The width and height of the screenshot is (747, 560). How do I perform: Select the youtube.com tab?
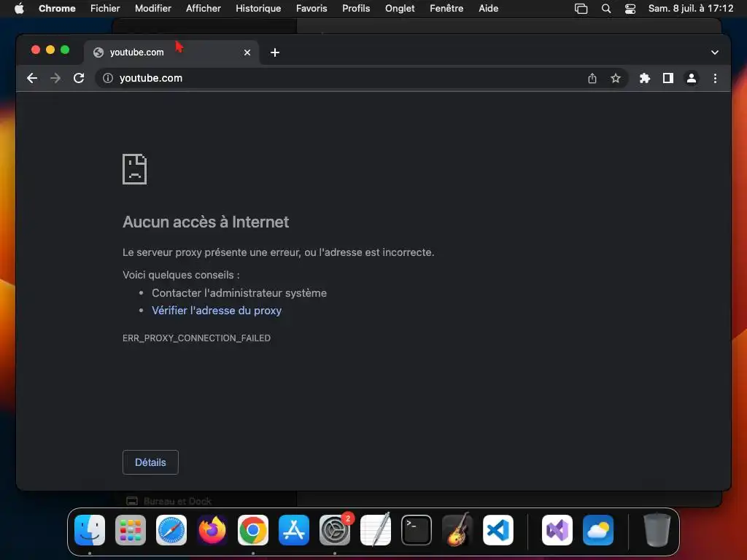171,52
